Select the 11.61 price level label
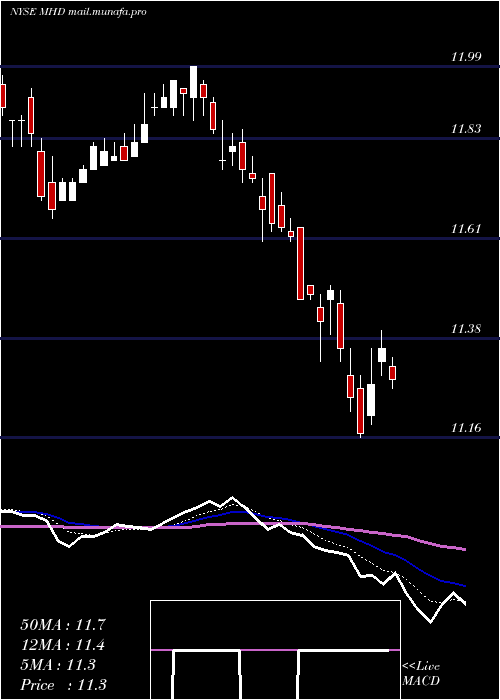This screenshot has height=700, width=500. coord(466,229)
